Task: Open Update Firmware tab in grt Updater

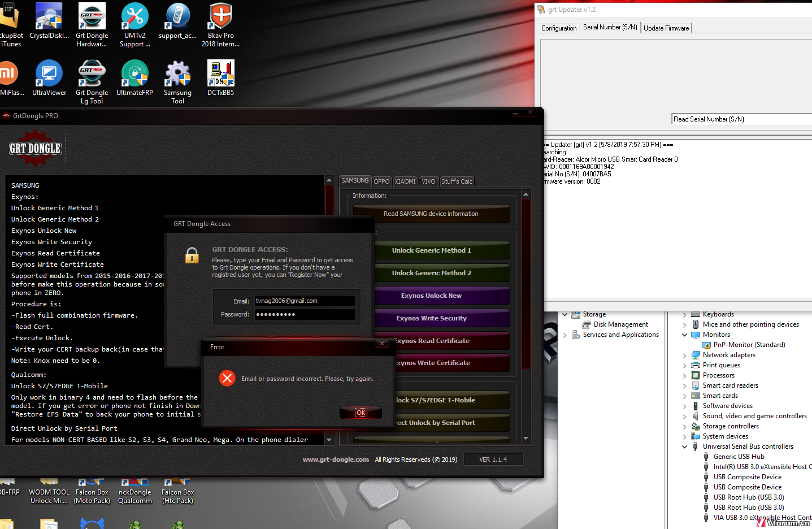Action: click(666, 28)
